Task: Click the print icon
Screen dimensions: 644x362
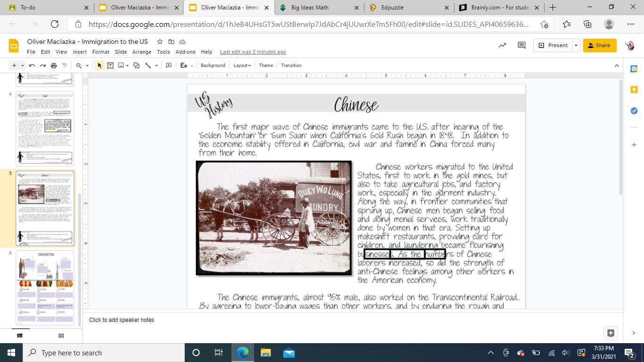Action: pos(54,66)
